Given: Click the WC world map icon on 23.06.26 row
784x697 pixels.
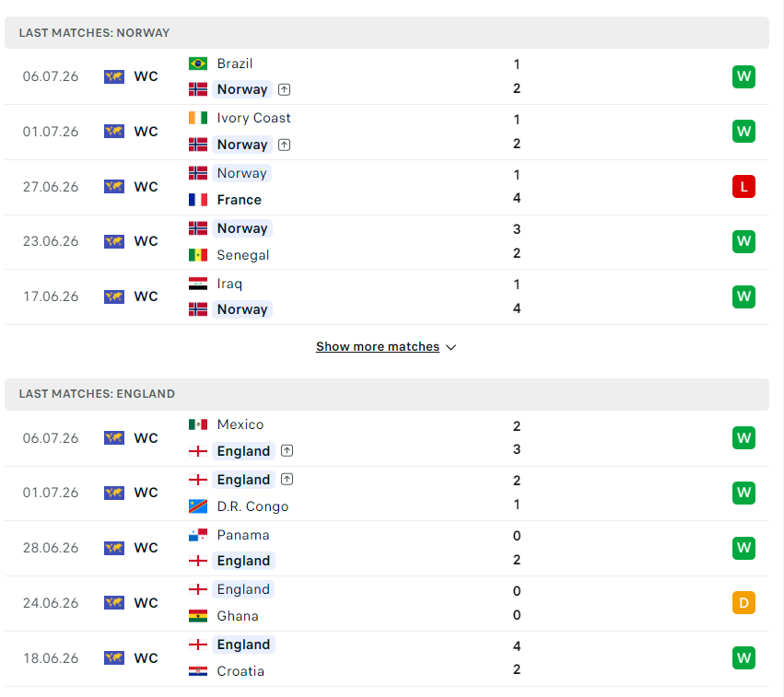Looking at the screenshot, I should click(x=114, y=241).
